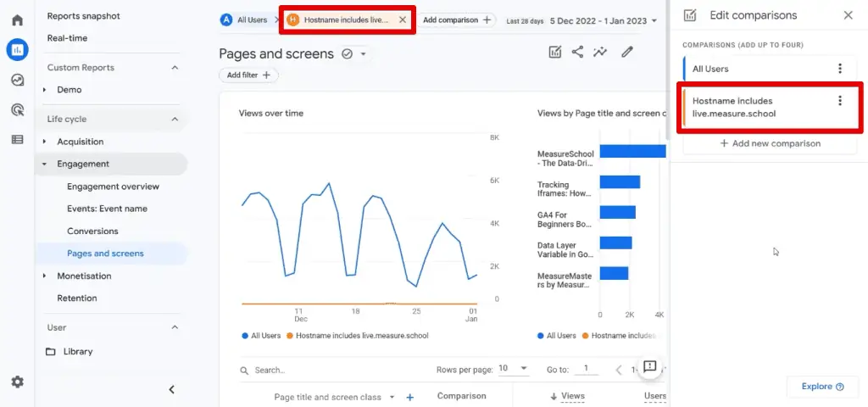Open the Configure table icon in left rail
This screenshot has height=407, width=868.
pyautogui.click(x=17, y=140)
